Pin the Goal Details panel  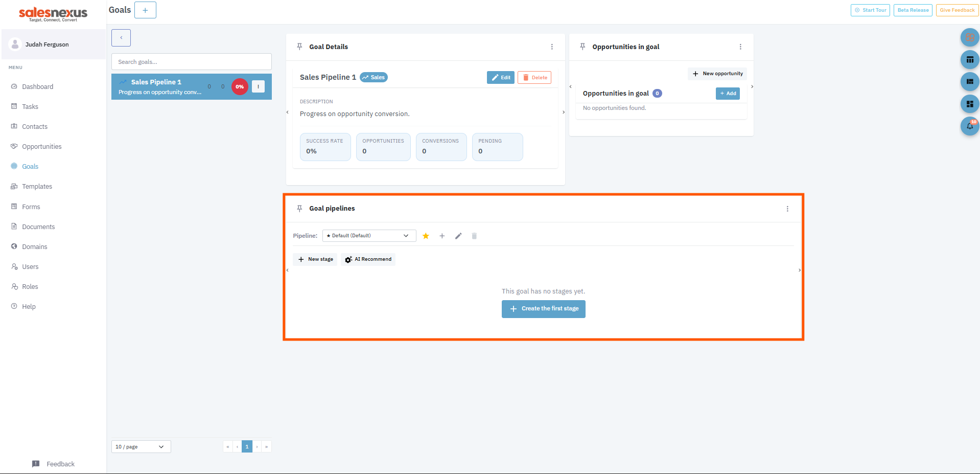(299, 47)
